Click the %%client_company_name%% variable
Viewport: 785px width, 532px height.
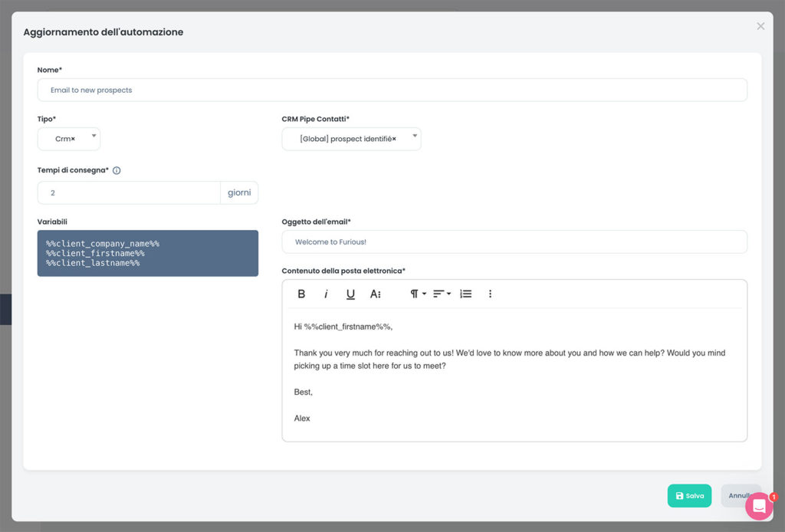(103, 244)
